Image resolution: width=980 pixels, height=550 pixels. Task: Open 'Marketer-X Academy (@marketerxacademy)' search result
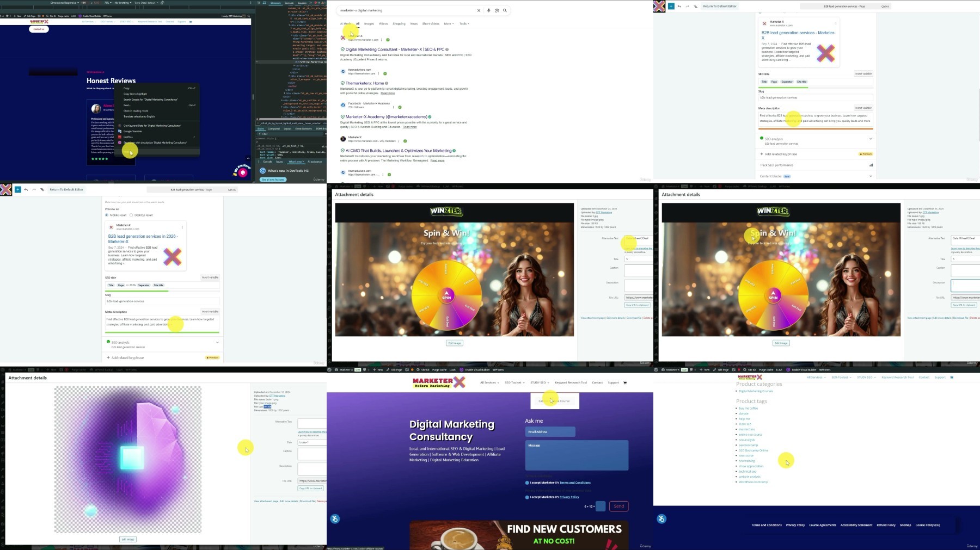(386, 117)
